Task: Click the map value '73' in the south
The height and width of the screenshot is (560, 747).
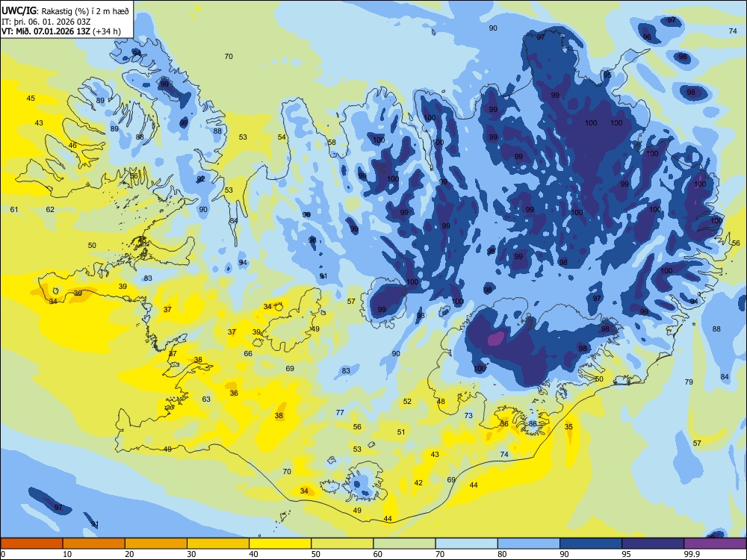Action: point(469,415)
